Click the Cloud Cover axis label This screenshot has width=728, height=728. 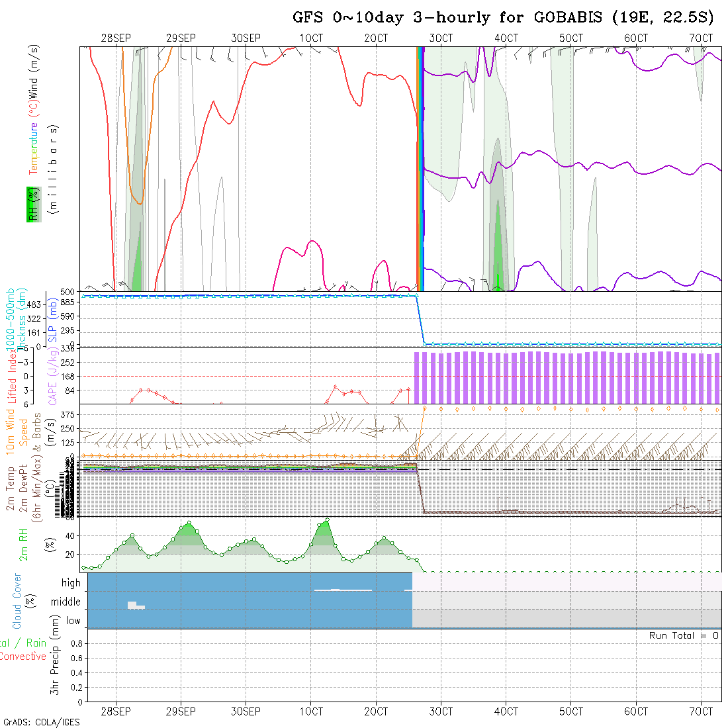[17, 601]
